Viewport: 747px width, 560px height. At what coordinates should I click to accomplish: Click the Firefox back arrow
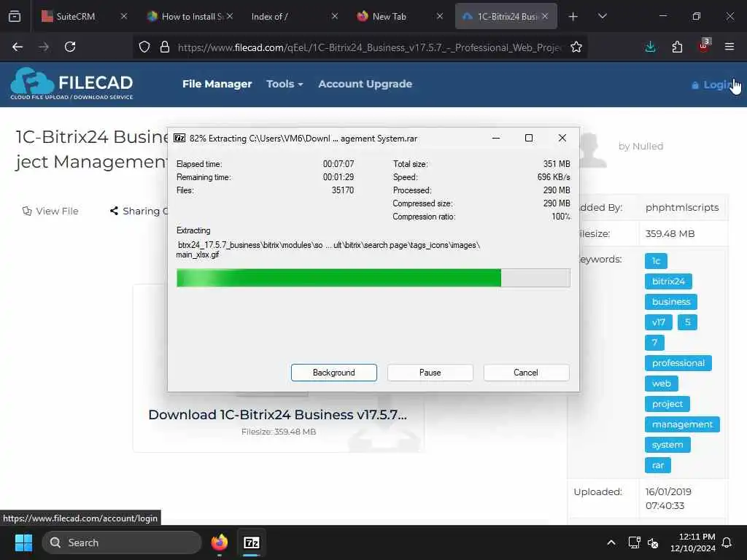click(18, 47)
